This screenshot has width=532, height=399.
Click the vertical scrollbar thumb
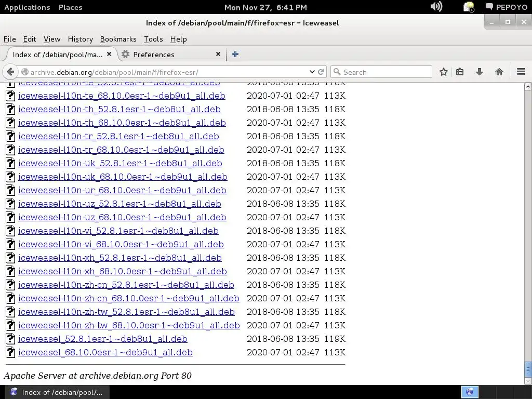(528, 368)
